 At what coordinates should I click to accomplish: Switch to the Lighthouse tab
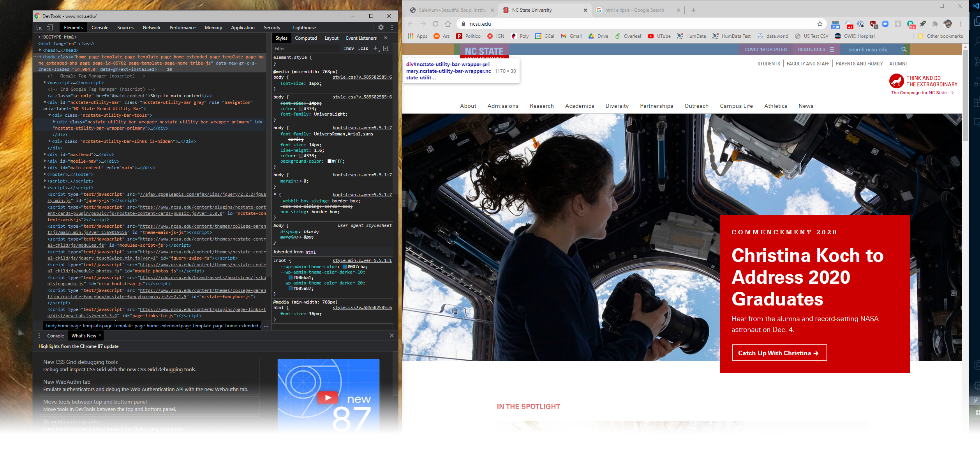[x=304, y=28]
